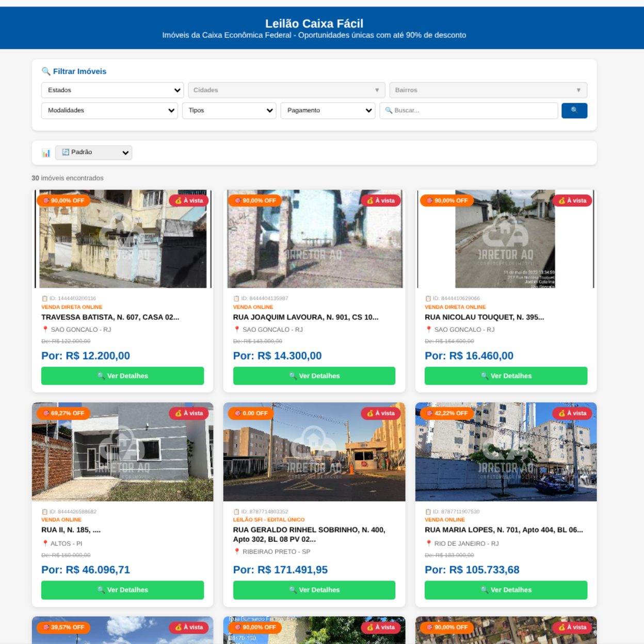The image size is (644, 644).
Task: Ver Detalhes for Rua Joaquim Lavoura property
Action: (x=314, y=376)
